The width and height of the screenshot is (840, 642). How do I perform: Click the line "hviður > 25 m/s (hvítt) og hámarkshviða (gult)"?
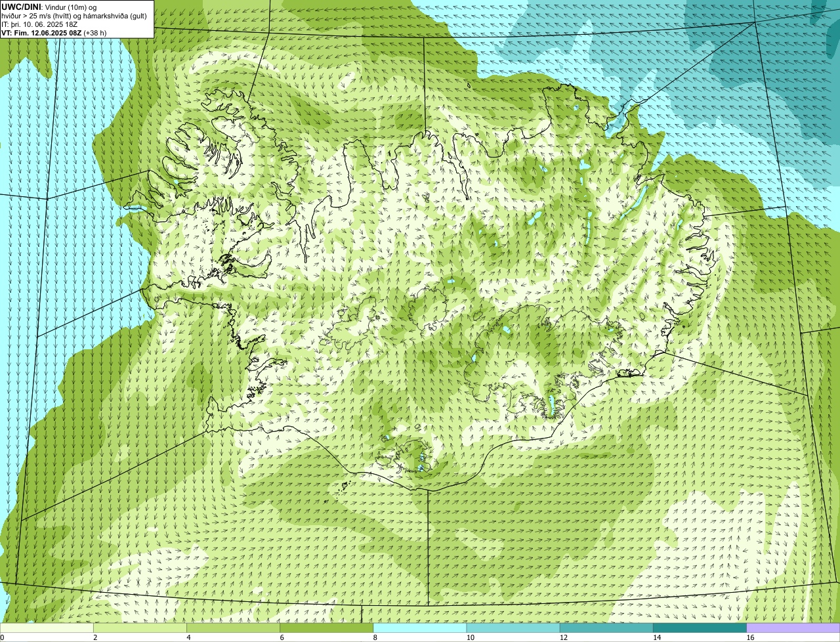(74, 15)
